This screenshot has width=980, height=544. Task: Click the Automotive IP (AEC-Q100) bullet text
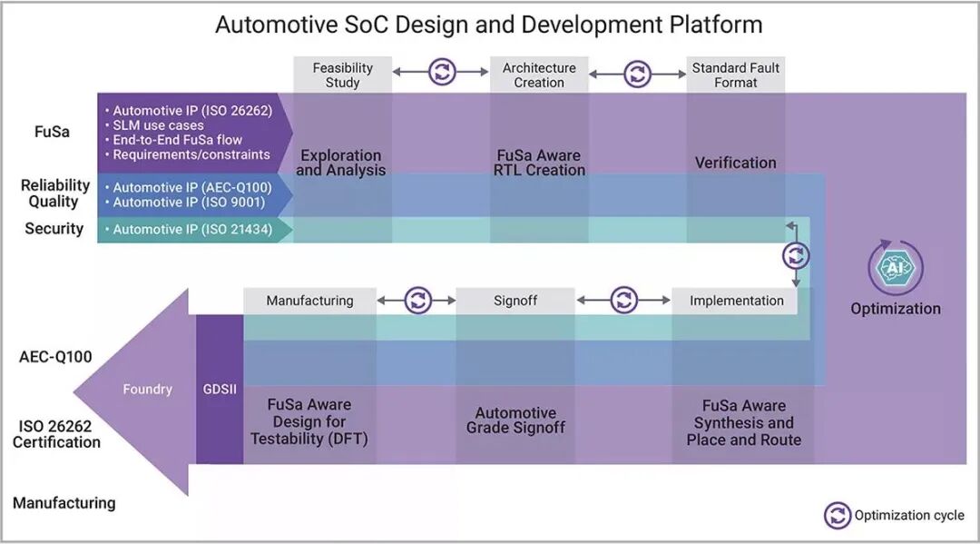pos(191,187)
